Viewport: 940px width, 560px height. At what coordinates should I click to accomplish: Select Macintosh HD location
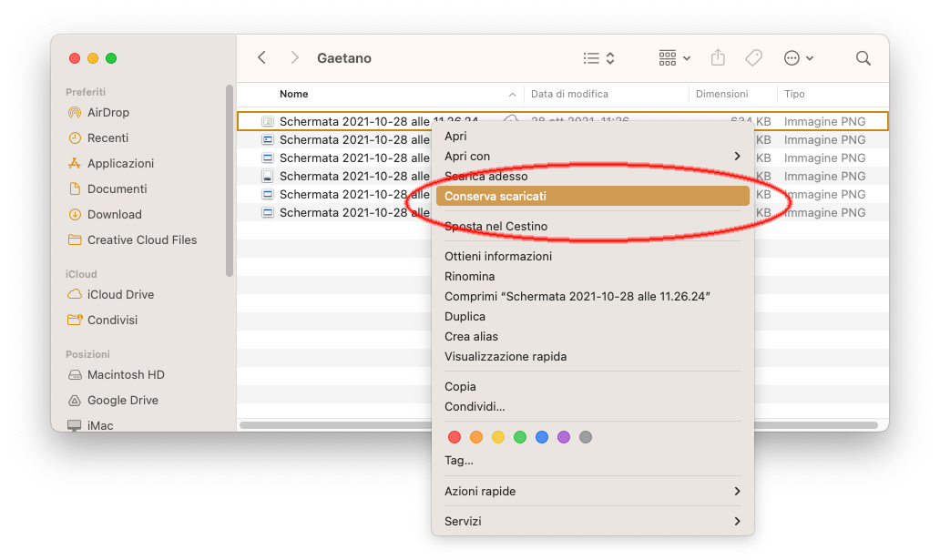tap(116, 375)
